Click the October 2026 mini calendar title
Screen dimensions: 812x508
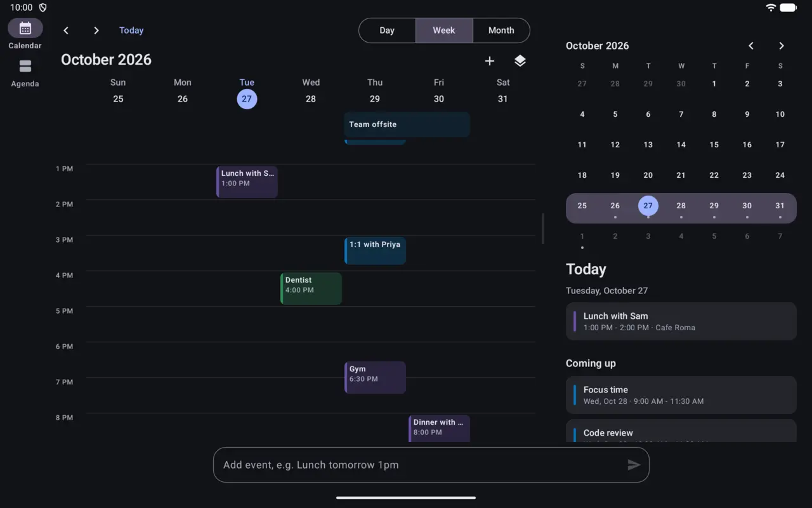point(598,46)
